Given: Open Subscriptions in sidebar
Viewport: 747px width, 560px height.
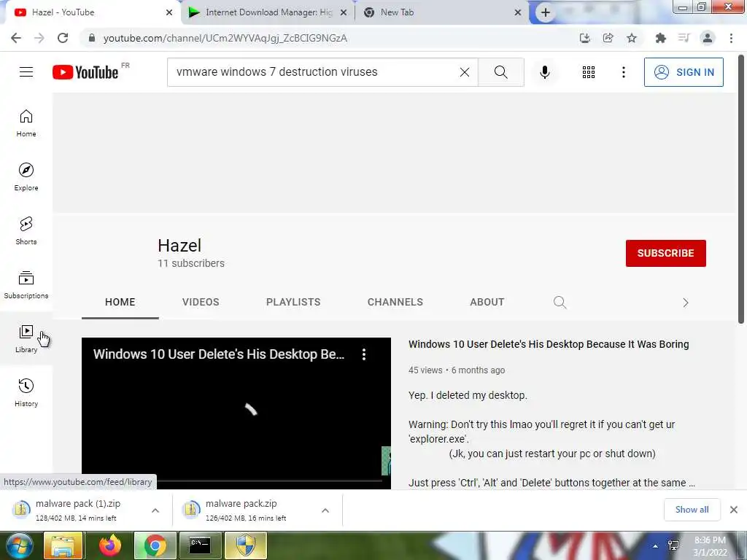Looking at the screenshot, I should click(x=26, y=284).
